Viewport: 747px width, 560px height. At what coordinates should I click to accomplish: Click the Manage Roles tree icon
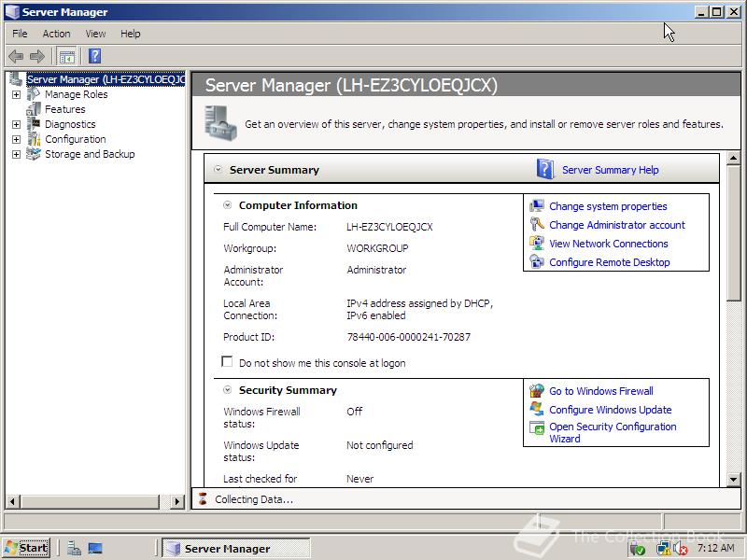[x=34, y=94]
